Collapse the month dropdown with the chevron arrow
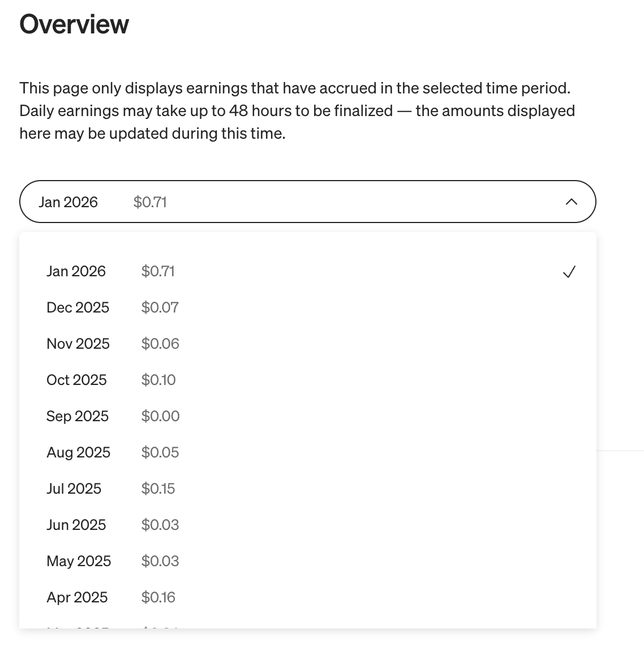 [571, 202]
